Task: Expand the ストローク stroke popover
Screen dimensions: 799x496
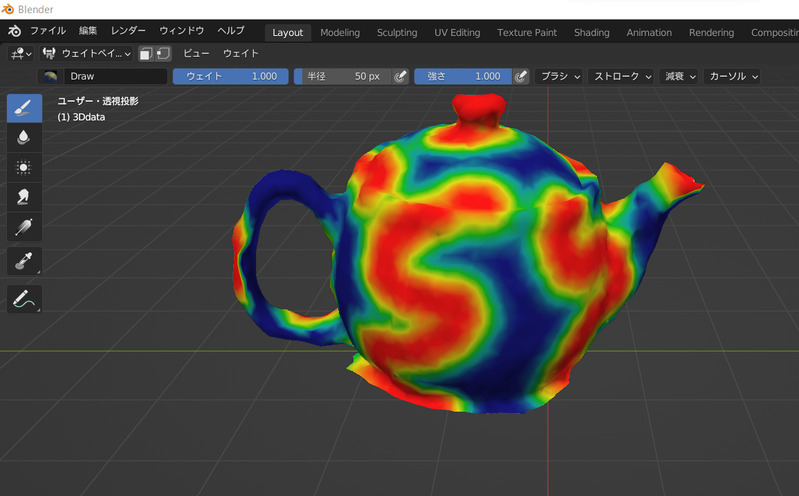Action: click(622, 76)
